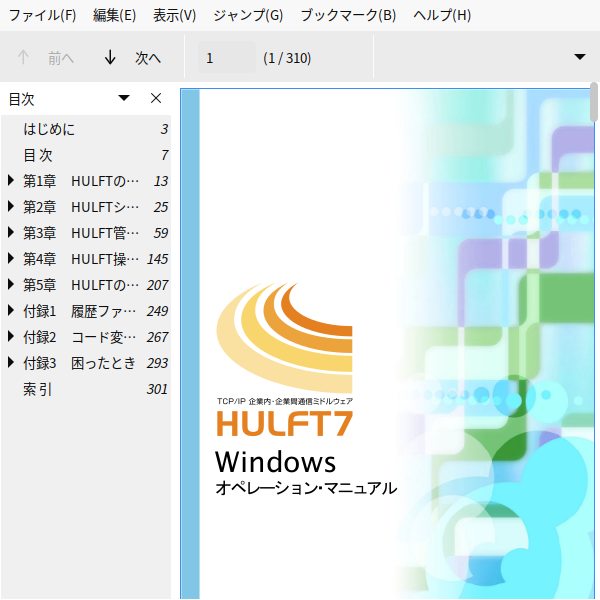Open the 表示(V) menu
Viewport: 600px width, 600px height.
(x=174, y=15)
